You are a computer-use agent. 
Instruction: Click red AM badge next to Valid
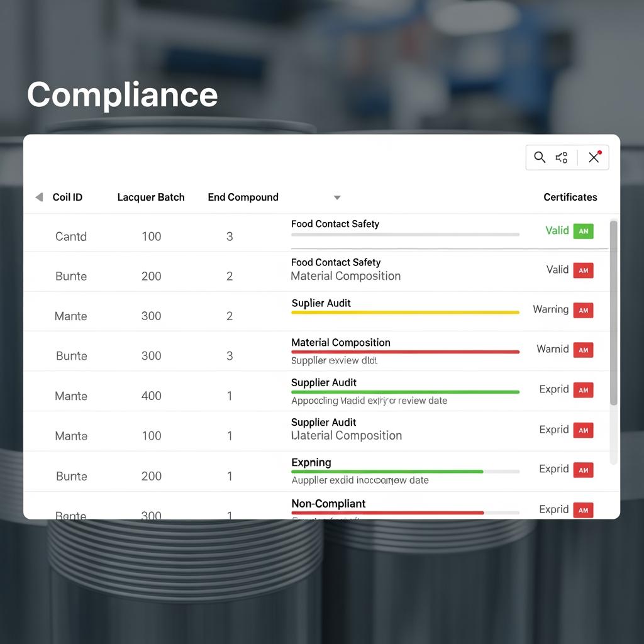click(583, 270)
